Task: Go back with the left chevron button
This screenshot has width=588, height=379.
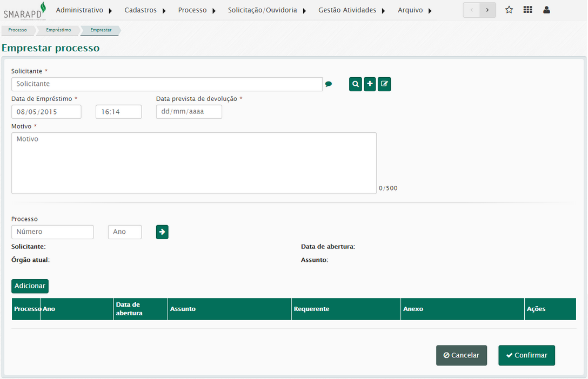Action: point(471,10)
